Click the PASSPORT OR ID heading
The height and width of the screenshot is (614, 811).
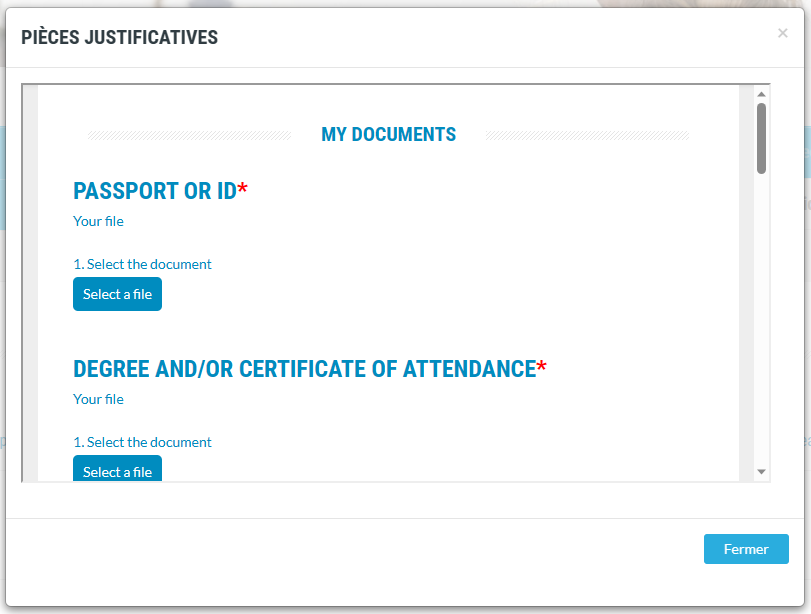[155, 191]
